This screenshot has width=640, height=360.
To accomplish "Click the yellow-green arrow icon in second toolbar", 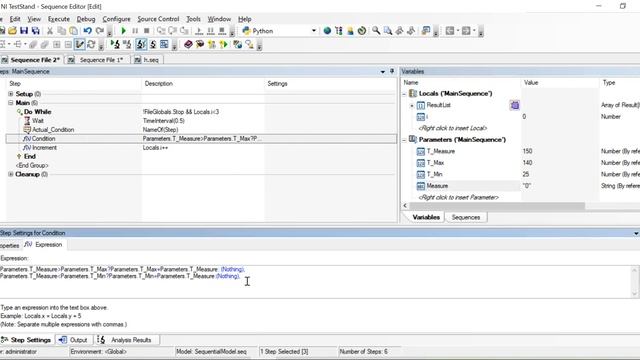I will (223, 44).
